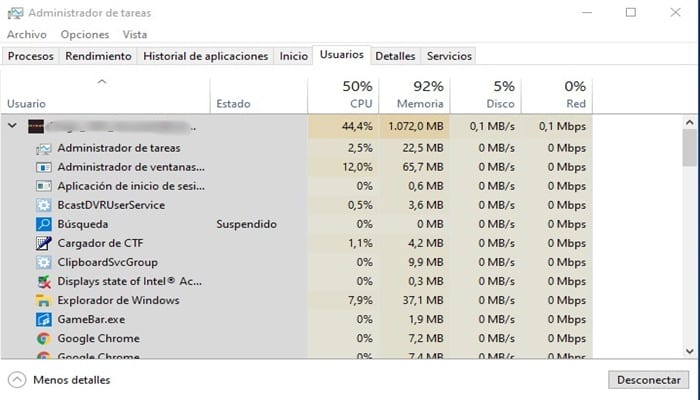Image resolution: width=700 pixels, height=400 pixels.
Task: Click the sort arrow above Usuario column
Action: pyautogui.click(x=102, y=82)
